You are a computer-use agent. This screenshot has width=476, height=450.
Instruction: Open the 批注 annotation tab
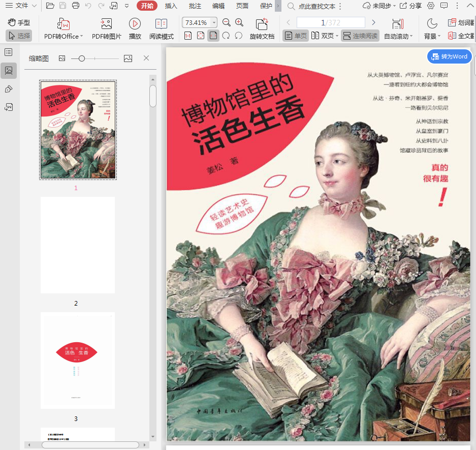(x=195, y=6)
